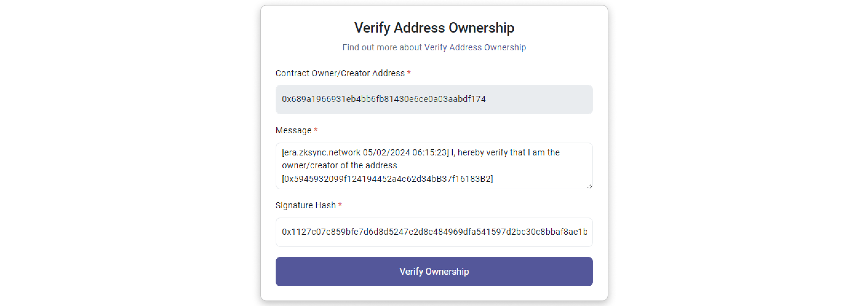Click the Verify Ownership button
The height and width of the screenshot is (306, 868).
[434, 271]
